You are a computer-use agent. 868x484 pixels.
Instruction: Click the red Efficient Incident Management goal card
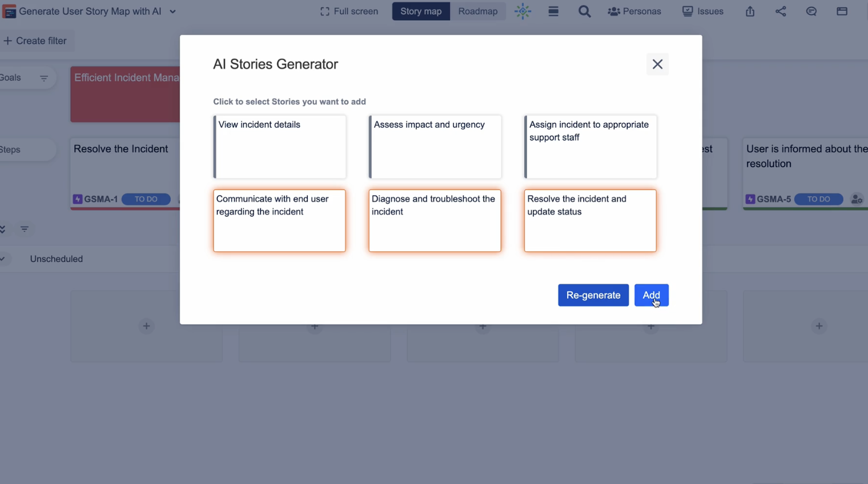pyautogui.click(x=126, y=94)
